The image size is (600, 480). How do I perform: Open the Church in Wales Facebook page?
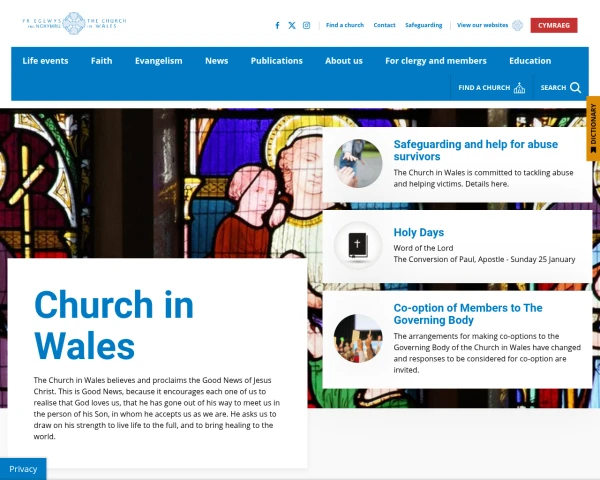point(277,25)
